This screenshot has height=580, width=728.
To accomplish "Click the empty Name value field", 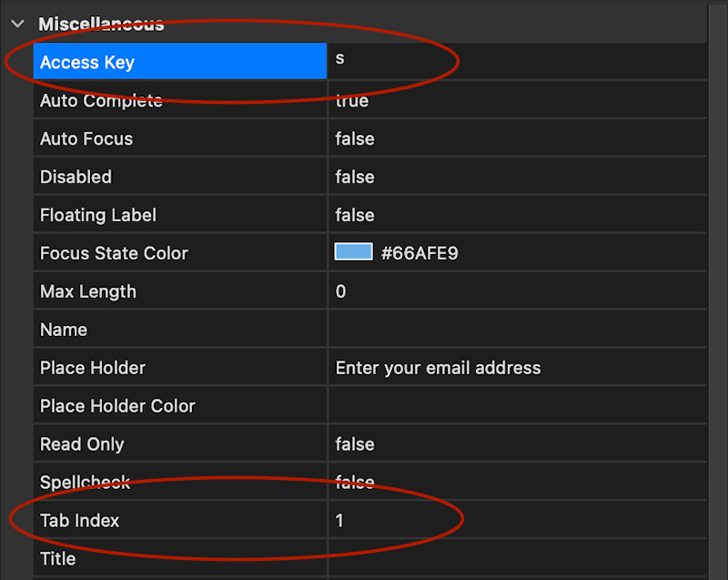I will click(514, 330).
